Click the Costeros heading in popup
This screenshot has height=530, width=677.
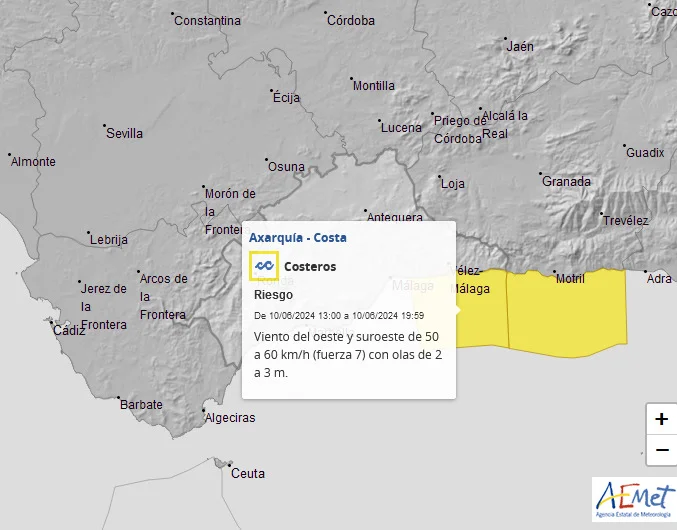click(x=310, y=267)
